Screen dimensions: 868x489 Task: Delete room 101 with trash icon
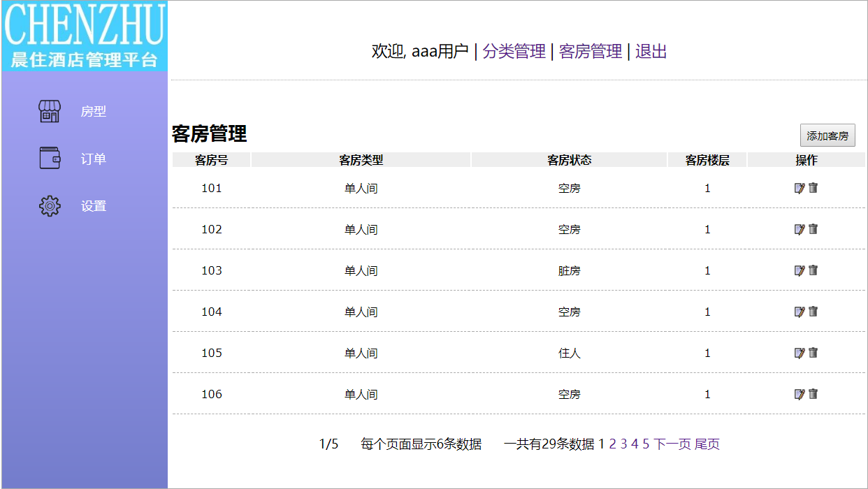813,188
